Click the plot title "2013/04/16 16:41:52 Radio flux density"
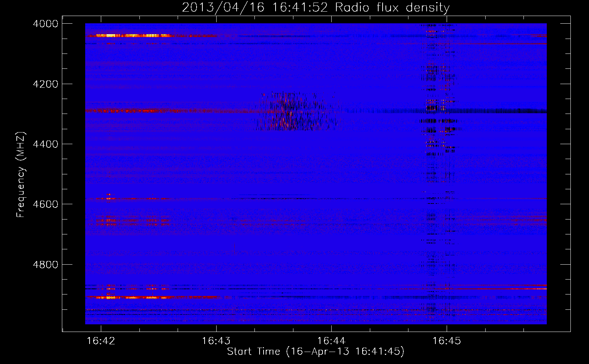The image size is (589, 364). click(316, 7)
